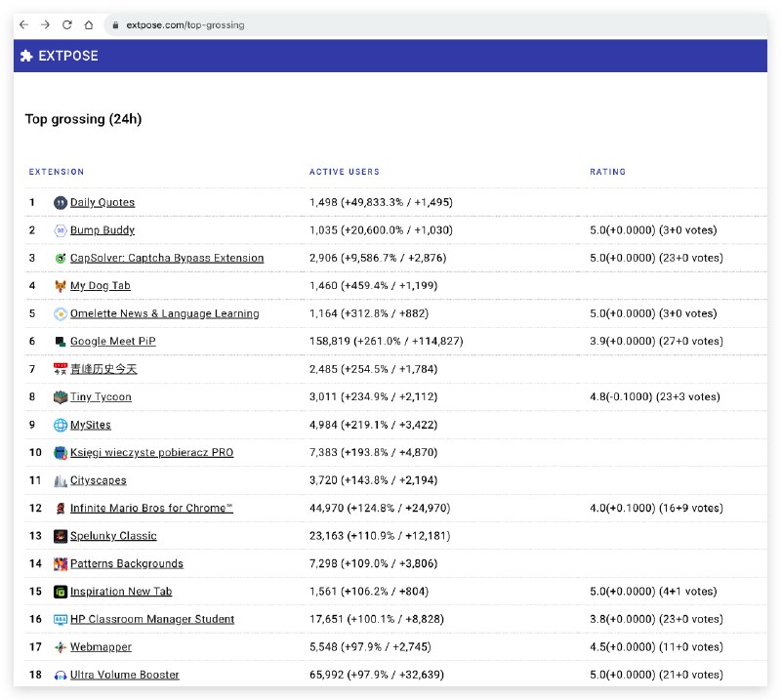Go to browser home icon
781x700 pixels.
[x=89, y=24]
